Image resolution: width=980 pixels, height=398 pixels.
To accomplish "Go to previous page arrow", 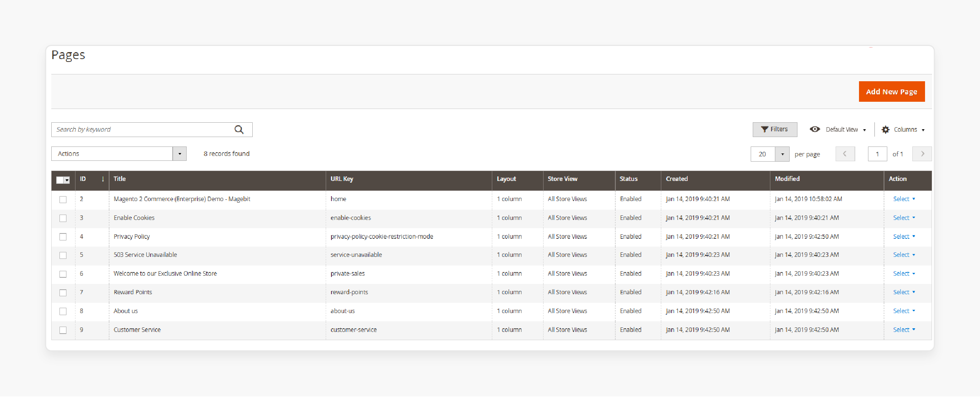I will pos(845,154).
